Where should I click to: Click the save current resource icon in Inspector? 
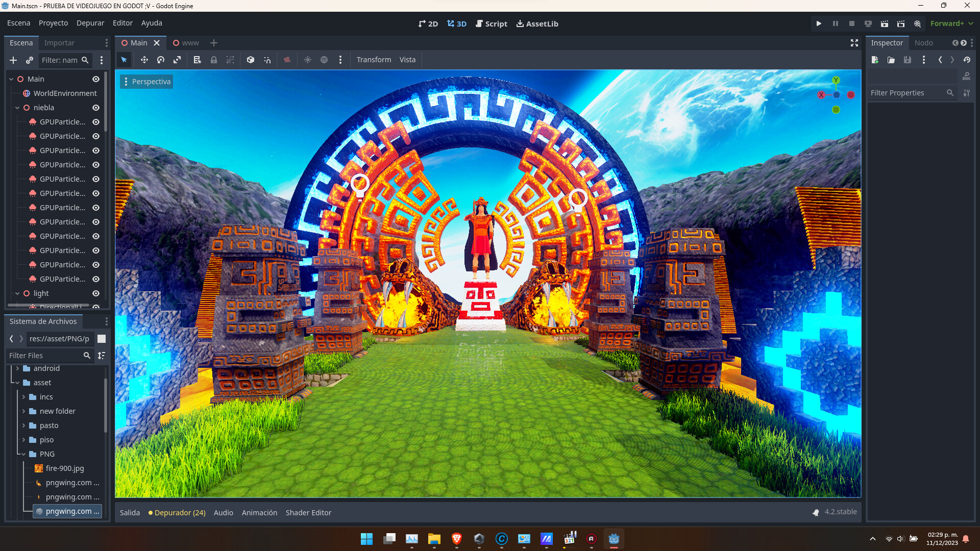tap(907, 60)
